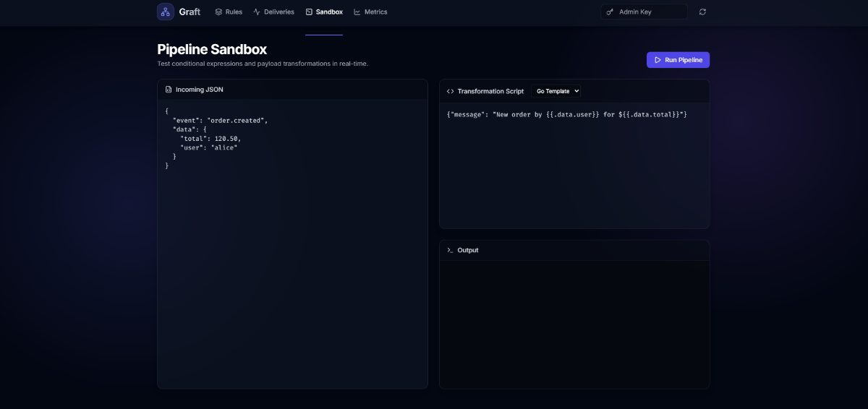Click the refresh icon in header
The height and width of the screenshot is (409, 868).
point(702,12)
